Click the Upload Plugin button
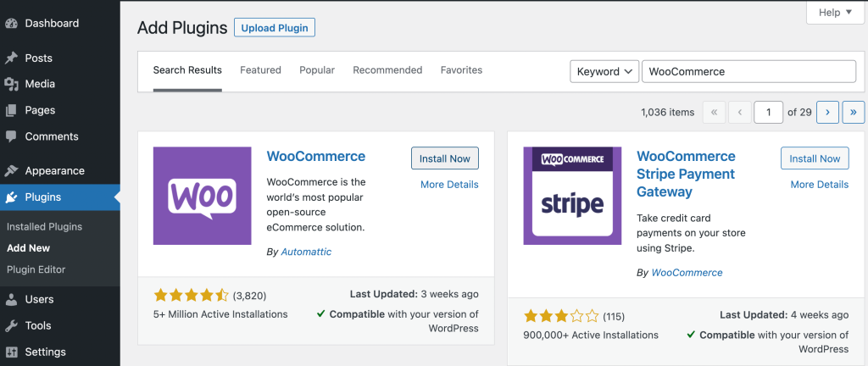 coord(275,28)
